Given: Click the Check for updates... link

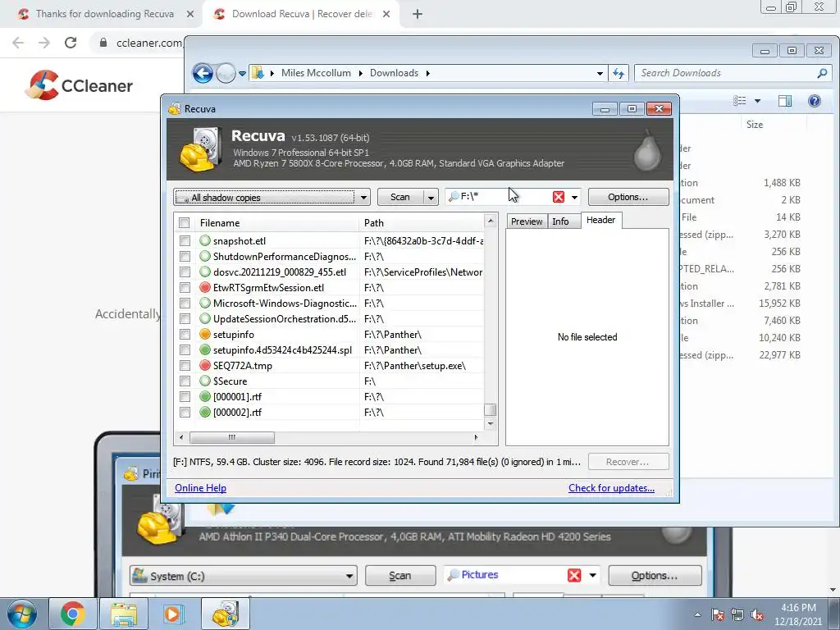Looking at the screenshot, I should pos(611,488).
